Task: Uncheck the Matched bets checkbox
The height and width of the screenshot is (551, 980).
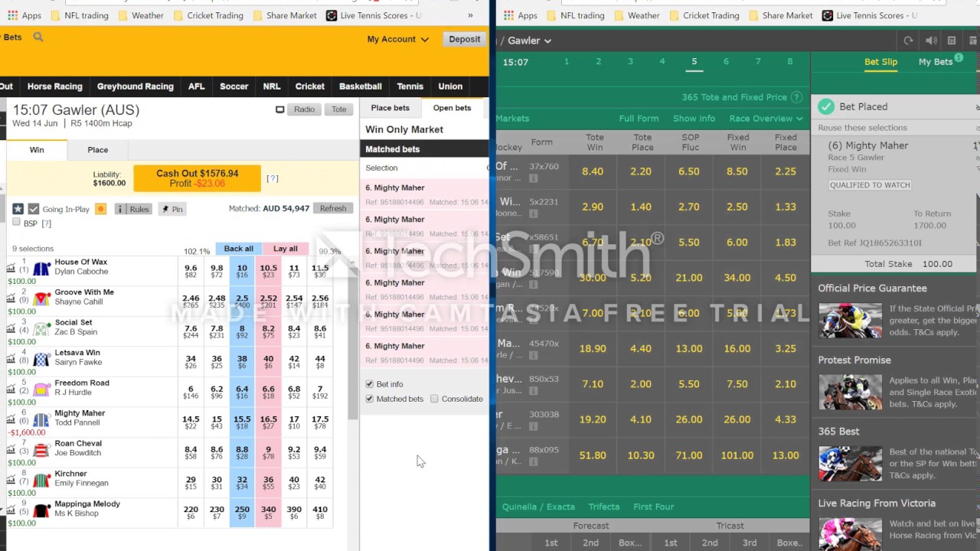Action: click(370, 399)
